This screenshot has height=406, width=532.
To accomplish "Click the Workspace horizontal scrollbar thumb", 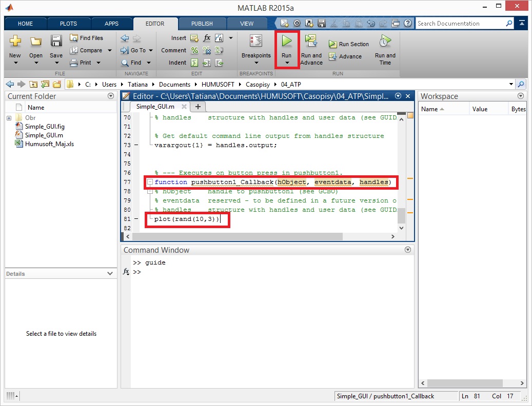I will point(465,383).
